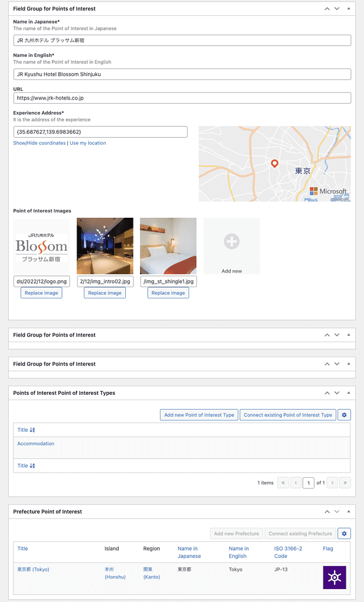364x602 pixels.
Task: Sort prefecture table by Title column
Action: (22, 548)
